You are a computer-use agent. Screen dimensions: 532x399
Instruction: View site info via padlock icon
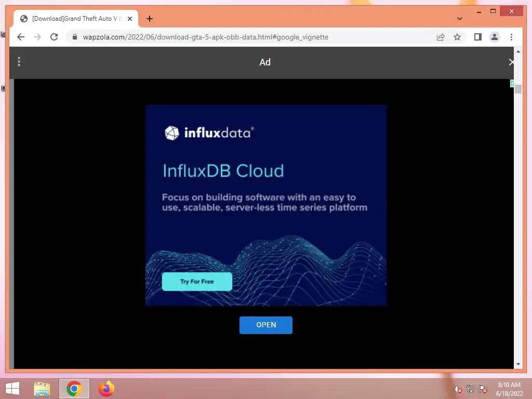point(75,37)
